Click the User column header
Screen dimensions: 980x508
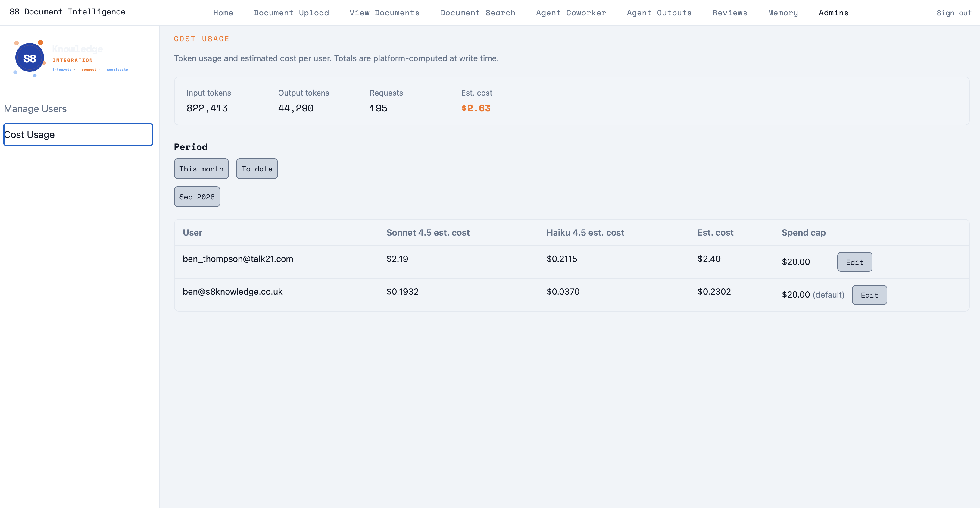[192, 233]
